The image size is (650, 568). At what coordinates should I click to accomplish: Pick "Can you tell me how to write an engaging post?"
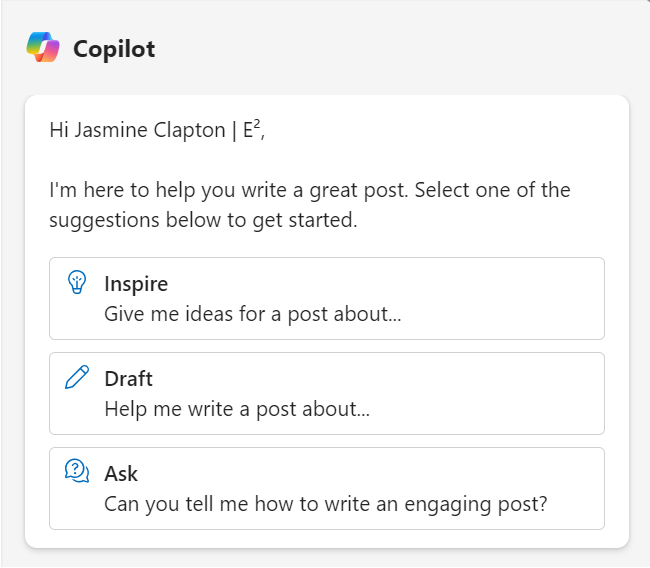[325, 504]
